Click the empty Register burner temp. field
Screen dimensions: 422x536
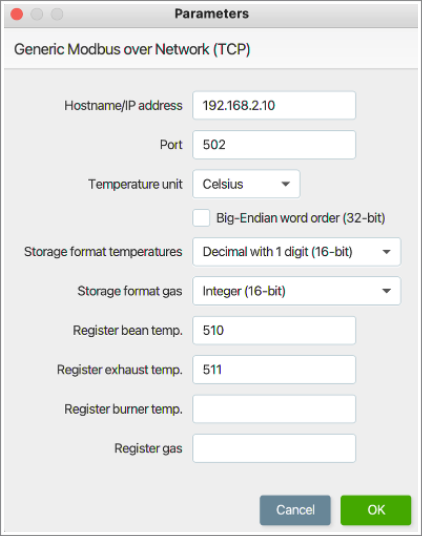pos(274,409)
